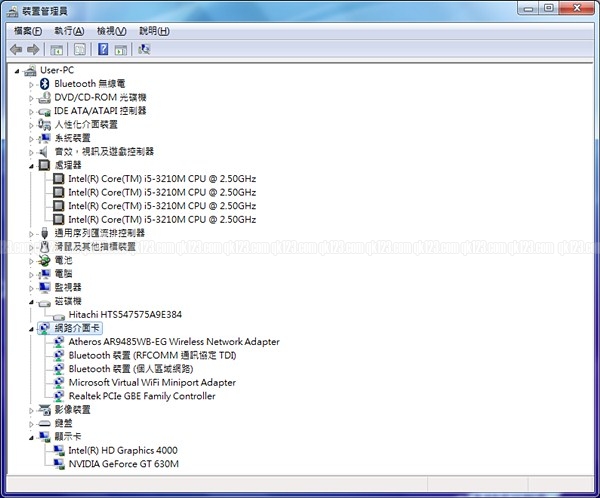This screenshot has height=498, width=600.
Task: Collapse the 處理器 processors category
Action: pos(32,165)
